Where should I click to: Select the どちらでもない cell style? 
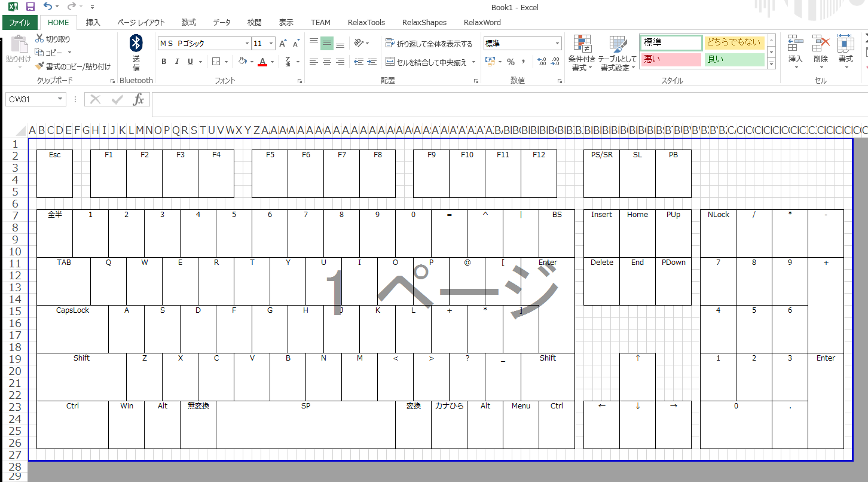tap(735, 42)
